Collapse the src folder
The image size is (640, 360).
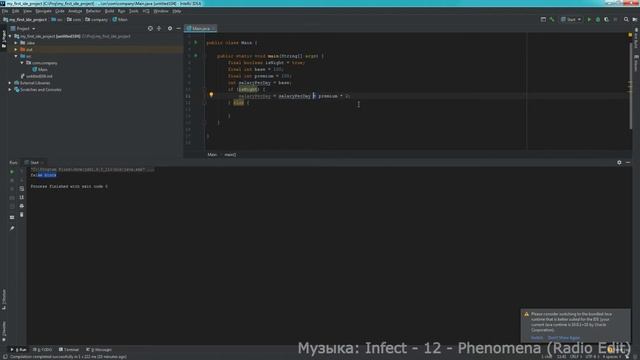pos(16,56)
